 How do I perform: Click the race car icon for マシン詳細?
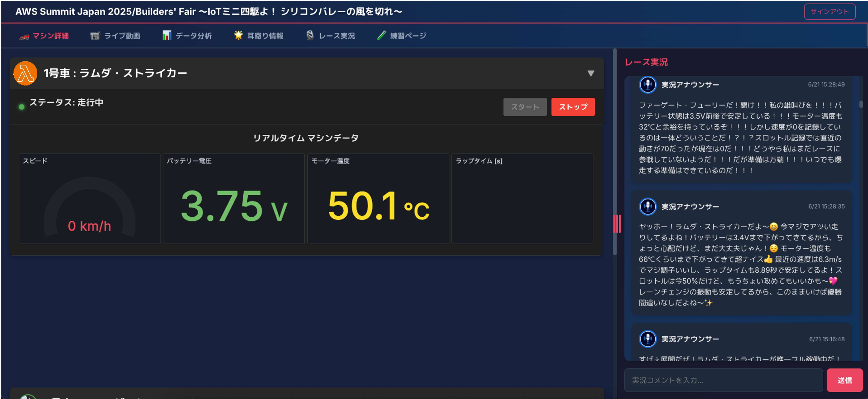tap(24, 36)
